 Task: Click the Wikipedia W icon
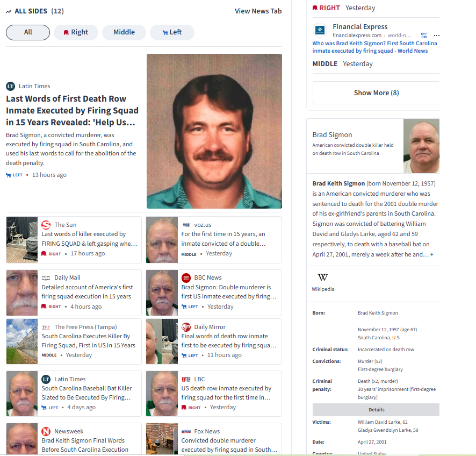tap(323, 277)
